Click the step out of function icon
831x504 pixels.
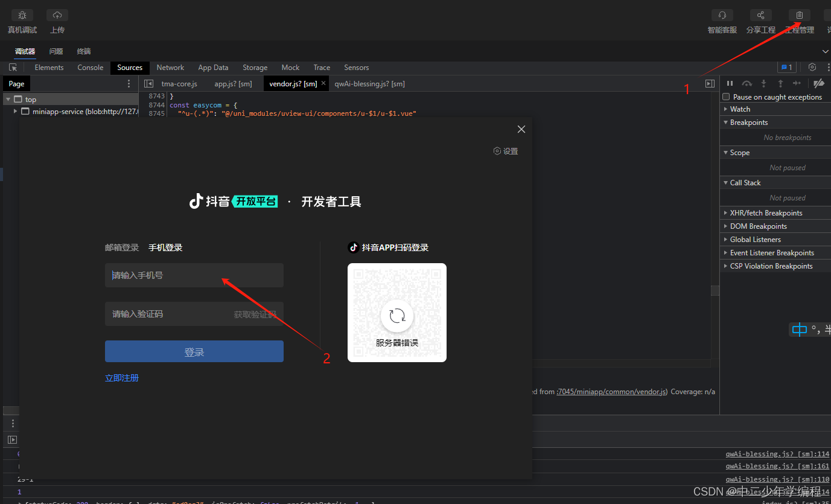point(780,83)
